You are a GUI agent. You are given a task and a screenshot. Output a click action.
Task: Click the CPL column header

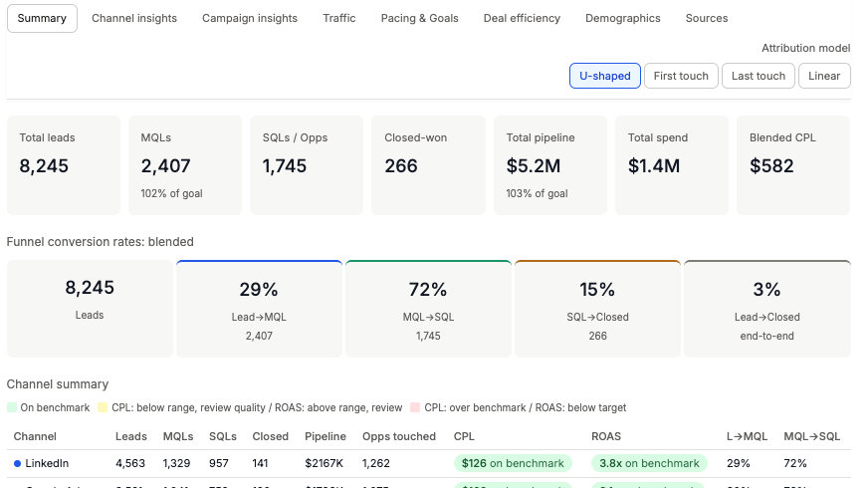coord(464,436)
